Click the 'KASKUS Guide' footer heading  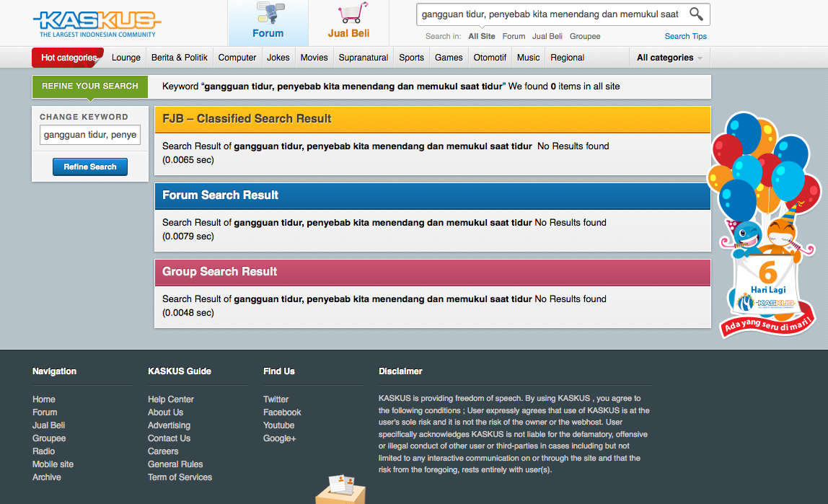coord(180,371)
